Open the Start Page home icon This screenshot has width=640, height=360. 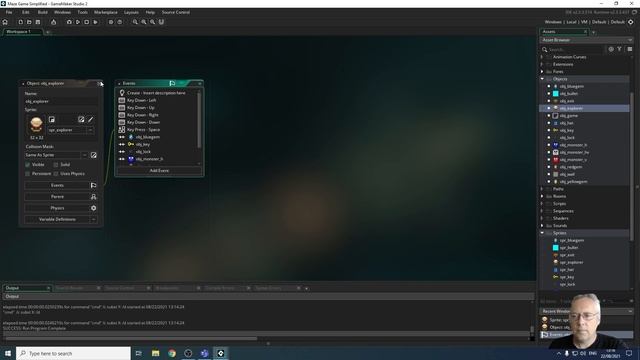tap(5, 22)
